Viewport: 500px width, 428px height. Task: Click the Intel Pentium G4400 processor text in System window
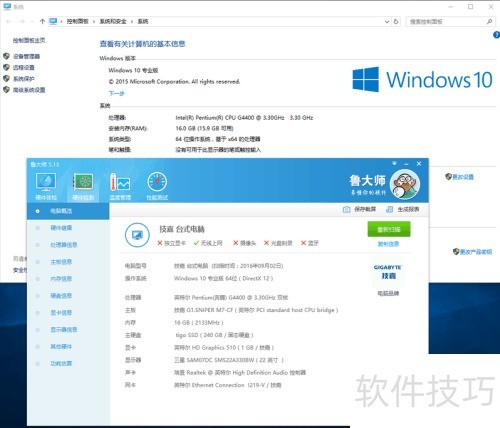point(244,118)
